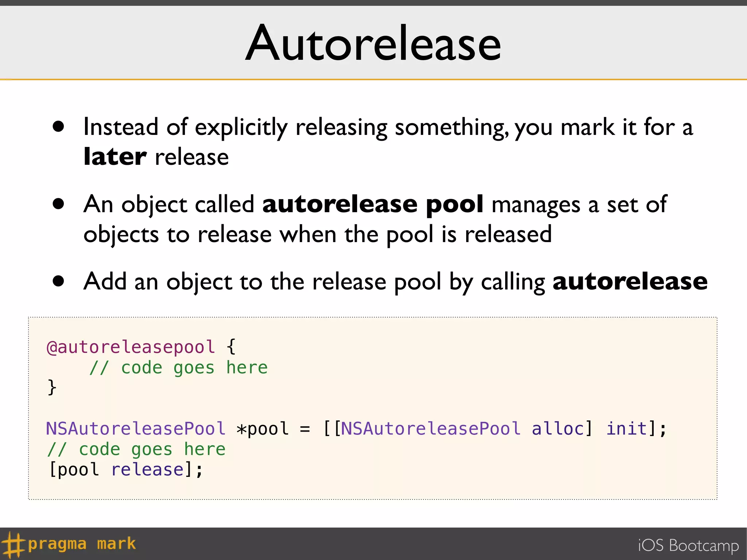Click the closing brace code line
Screen dimensions: 747x560
tap(52, 387)
